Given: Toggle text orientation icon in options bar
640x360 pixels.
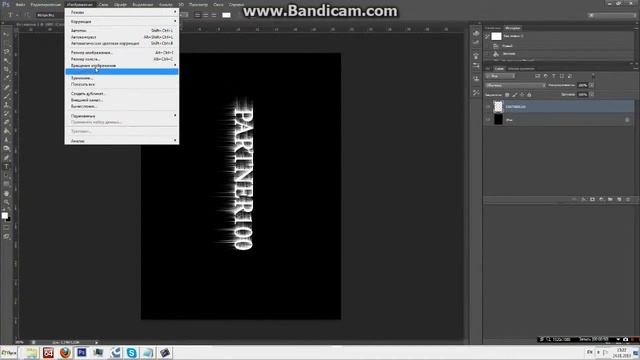Looking at the screenshot, I should point(27,15).
